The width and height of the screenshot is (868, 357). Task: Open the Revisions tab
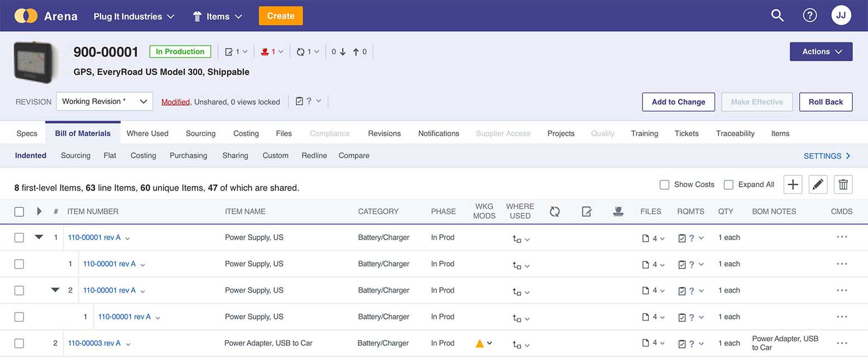384,134
